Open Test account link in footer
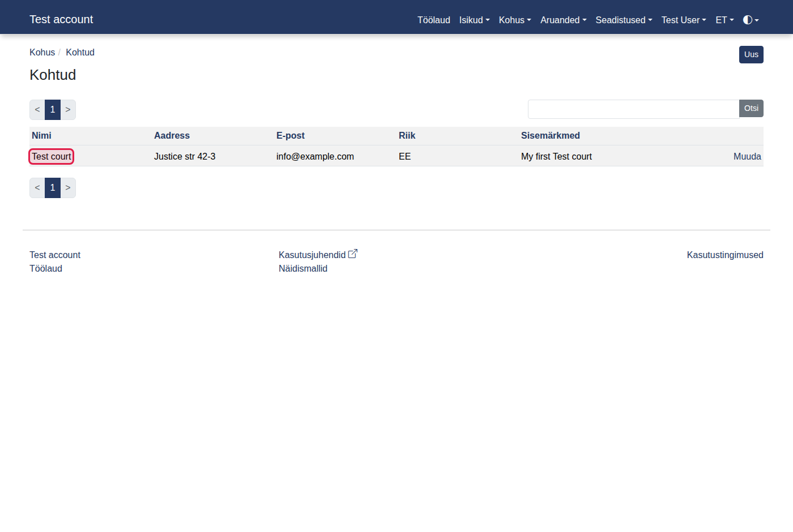 coord(55,255)
